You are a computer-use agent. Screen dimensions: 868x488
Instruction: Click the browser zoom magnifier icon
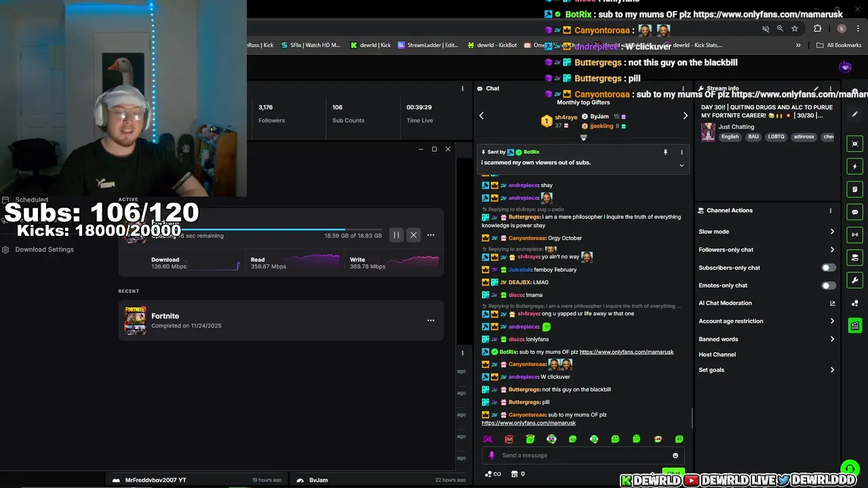tap(780, 28)
